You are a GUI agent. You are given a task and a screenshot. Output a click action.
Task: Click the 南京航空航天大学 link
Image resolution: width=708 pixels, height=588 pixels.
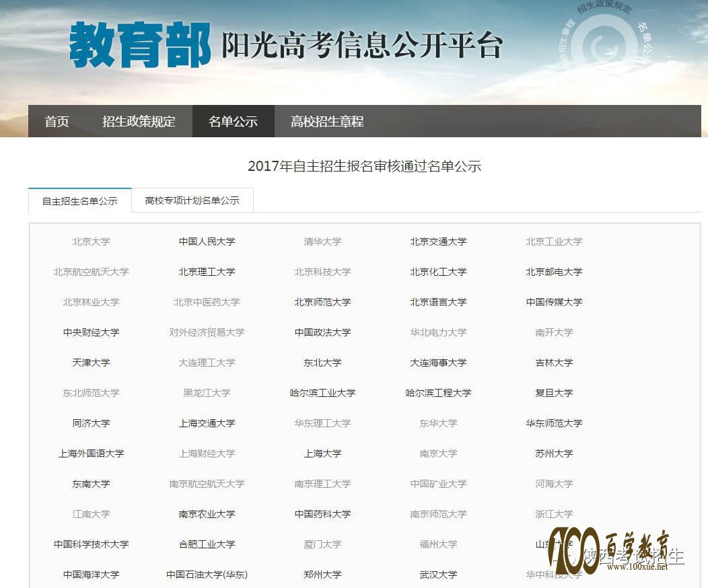[207, 483]
